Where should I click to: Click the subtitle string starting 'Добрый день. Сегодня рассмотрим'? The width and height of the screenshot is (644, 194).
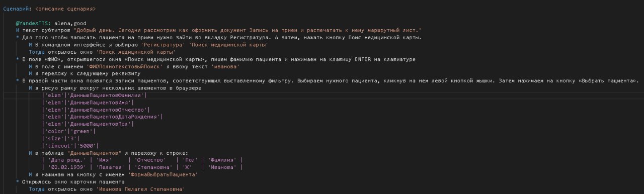tap(247, 31)
